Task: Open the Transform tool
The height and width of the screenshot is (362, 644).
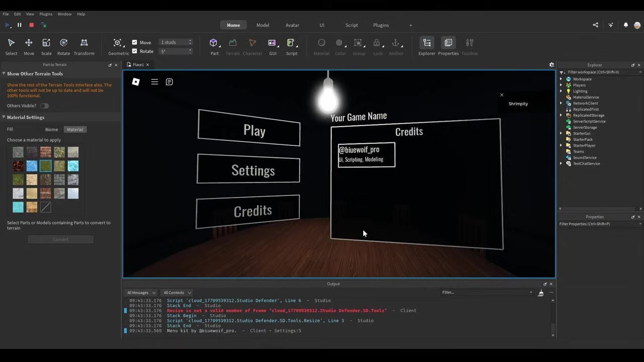Action: [x=84, y=47]
